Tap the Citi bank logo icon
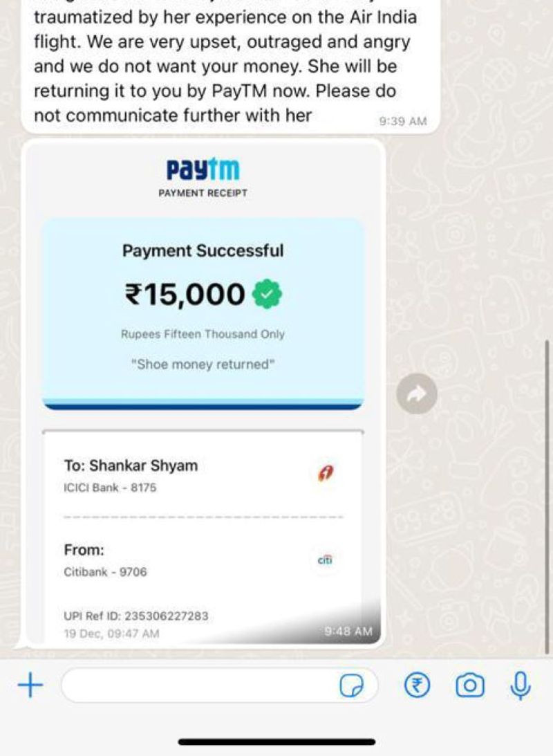 (x=325, y=560)
